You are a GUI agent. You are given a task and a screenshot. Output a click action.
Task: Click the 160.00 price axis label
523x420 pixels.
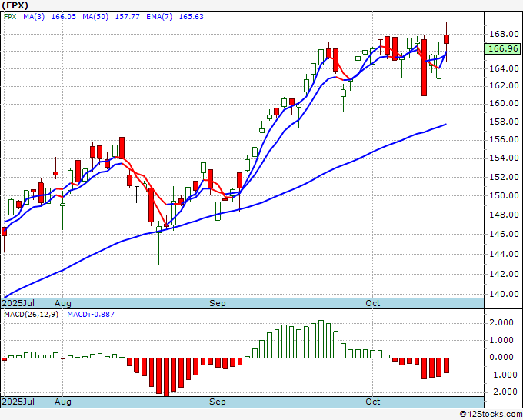click(504, 103)
